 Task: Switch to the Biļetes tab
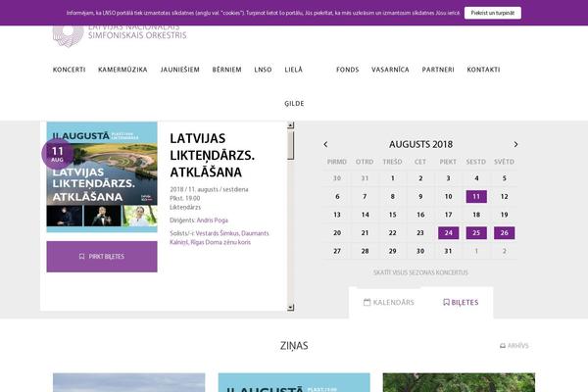(461, 303)
